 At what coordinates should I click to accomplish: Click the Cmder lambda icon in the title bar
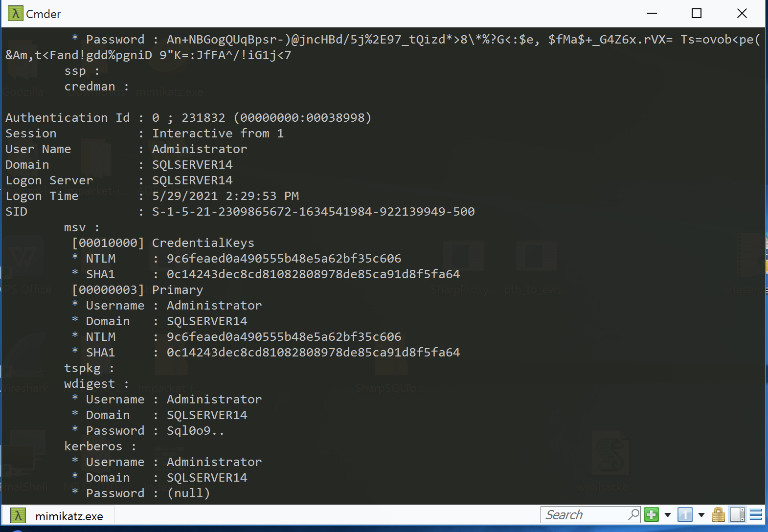click(x=16, y=14)
